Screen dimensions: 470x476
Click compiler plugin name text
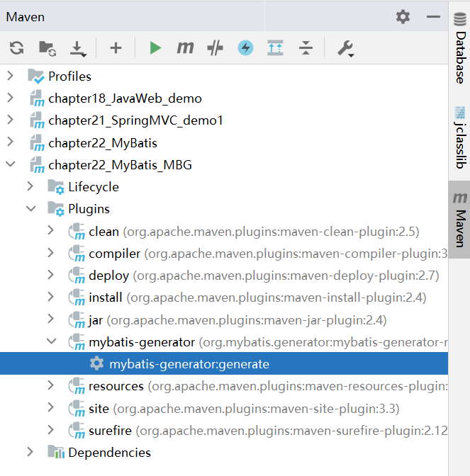[x=115, y=254]
